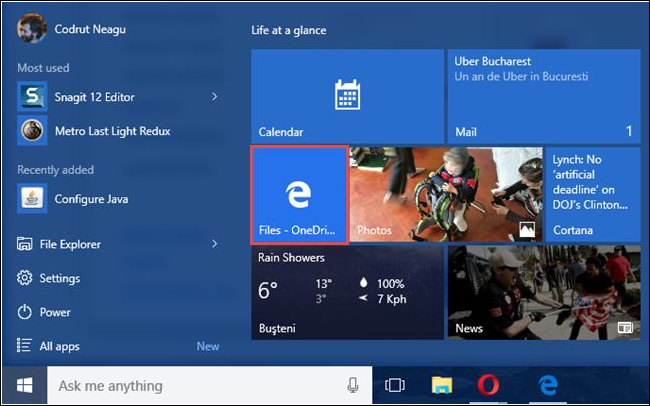
Task: Click the News icon in tile corner
Action: click(625, 328)
